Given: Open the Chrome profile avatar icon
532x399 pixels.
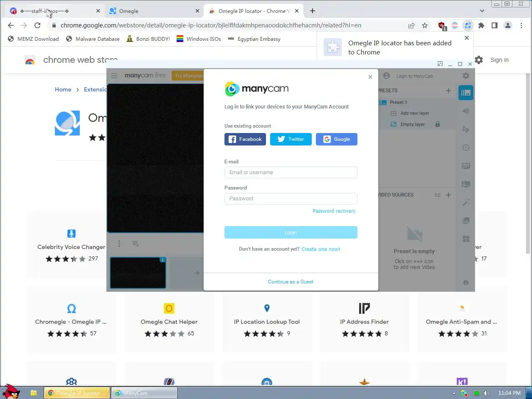Looking at the screenshot, I should [x=508, y=25].
